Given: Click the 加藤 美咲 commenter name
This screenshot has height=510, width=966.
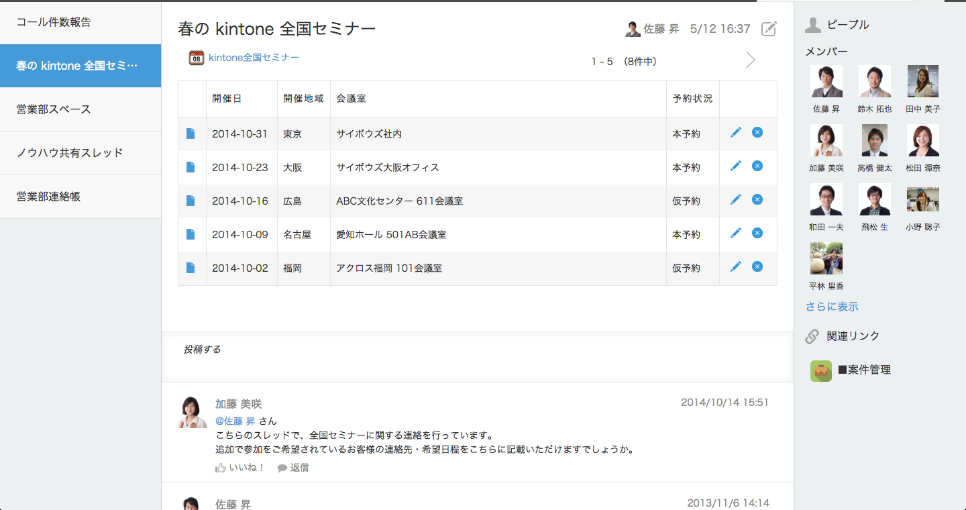Looking at the screenshot, I should point(238,404).
